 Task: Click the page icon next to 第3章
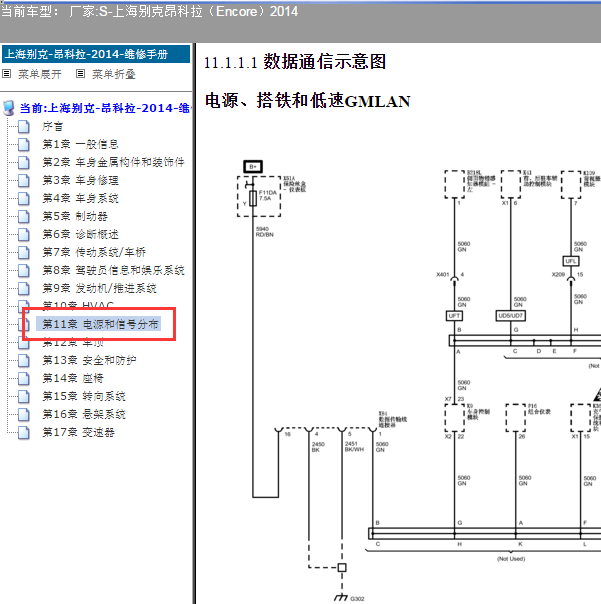click(x=24, y=180)
